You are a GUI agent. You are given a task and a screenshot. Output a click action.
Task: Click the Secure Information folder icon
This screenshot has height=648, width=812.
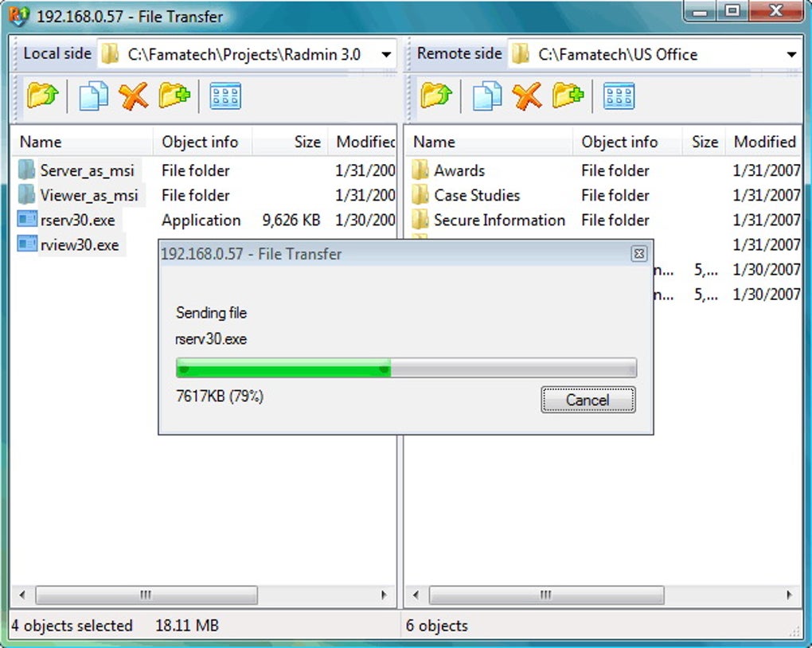pyautogui.click(x=420, y=220)
